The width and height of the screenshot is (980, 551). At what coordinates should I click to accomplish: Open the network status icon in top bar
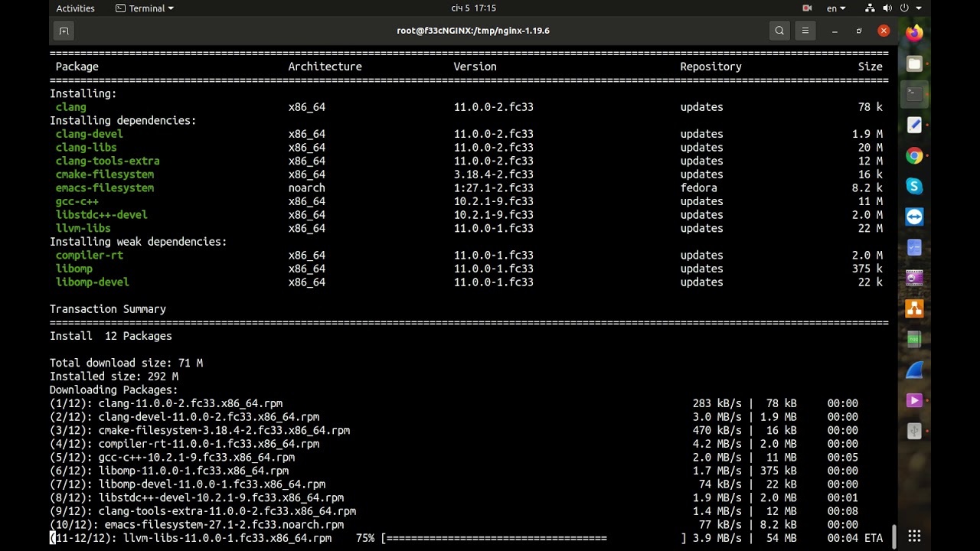[870, 8]
